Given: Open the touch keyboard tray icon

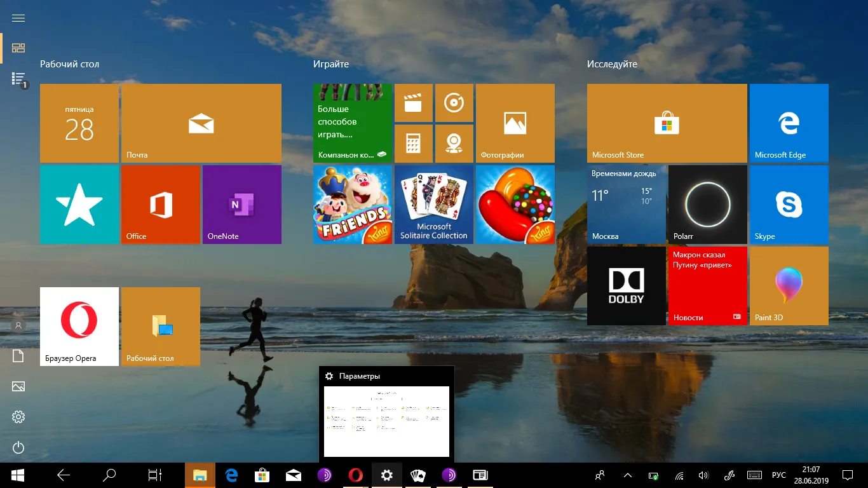Looking at the screenshot, I should pos(754,475).
